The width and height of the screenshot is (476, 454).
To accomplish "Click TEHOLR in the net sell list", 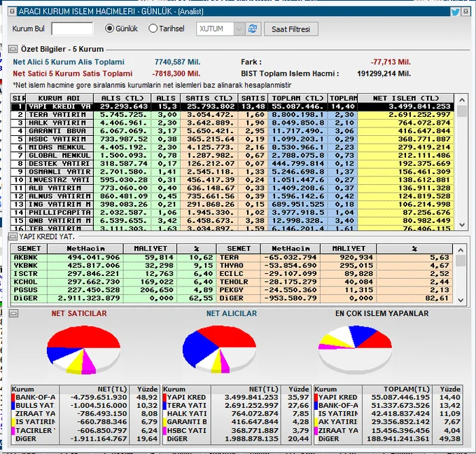I will pos(234,282).
